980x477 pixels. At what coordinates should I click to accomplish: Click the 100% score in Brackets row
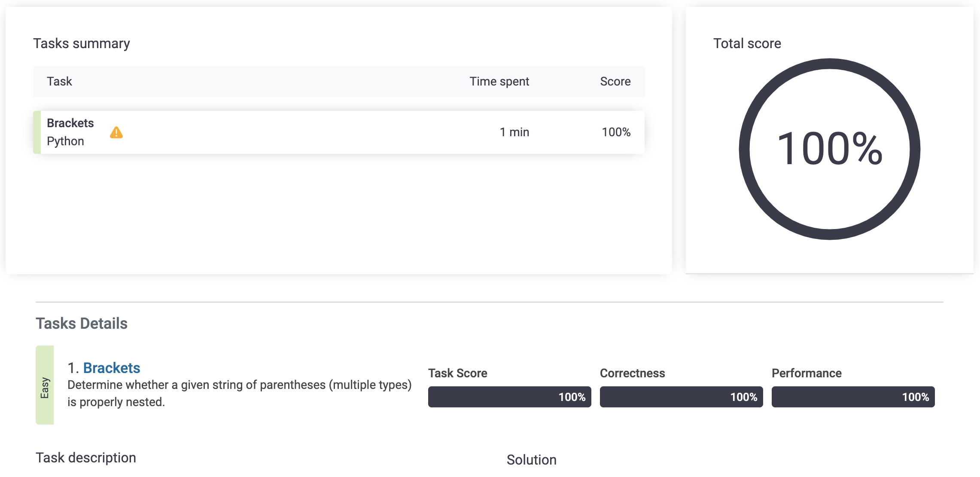tap(616, 132)
